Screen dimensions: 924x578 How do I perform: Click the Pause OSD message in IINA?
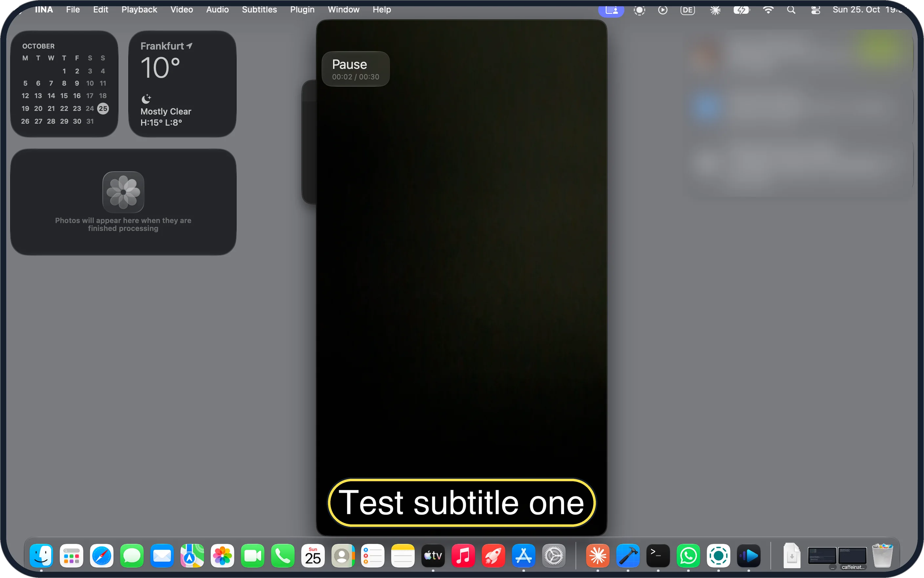tap(356, 69)
